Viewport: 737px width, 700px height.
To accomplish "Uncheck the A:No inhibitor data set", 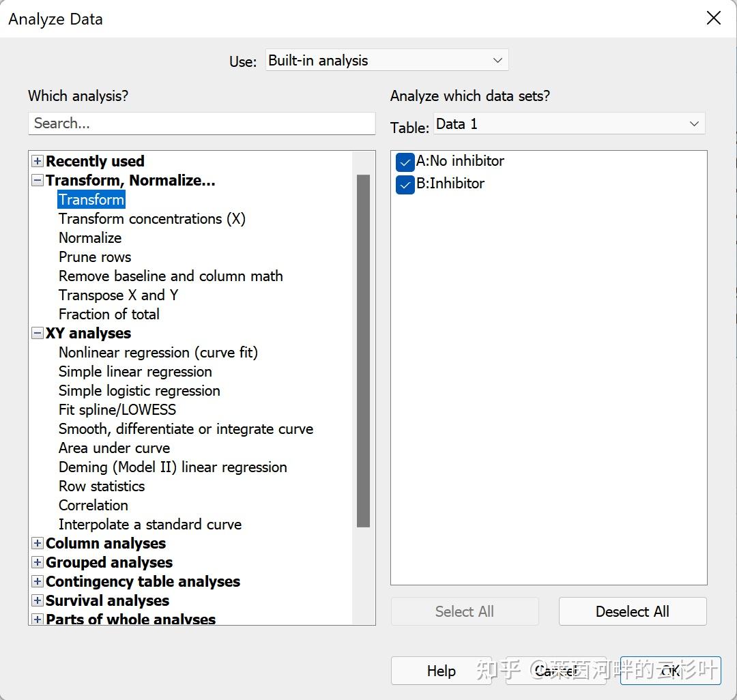I will point(405,162).
